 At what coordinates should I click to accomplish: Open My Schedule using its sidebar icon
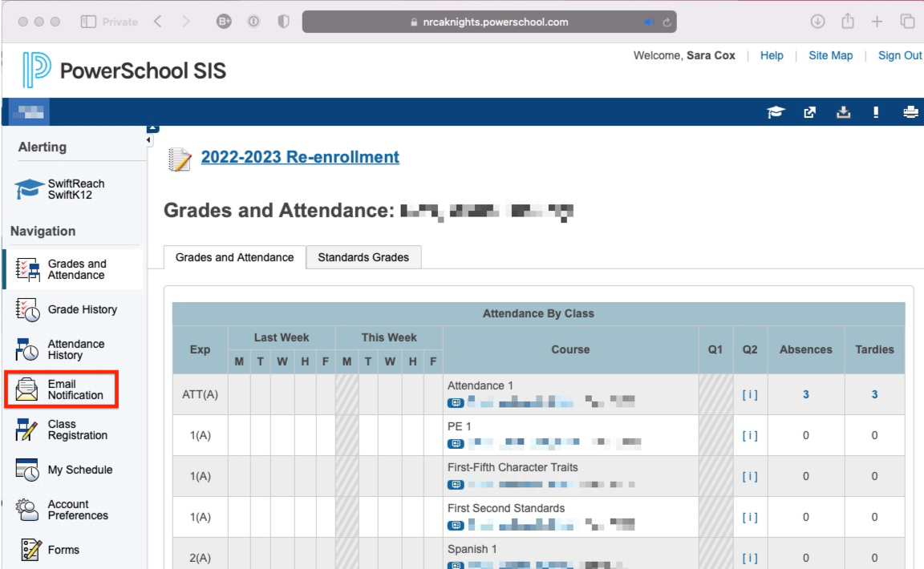26,470
